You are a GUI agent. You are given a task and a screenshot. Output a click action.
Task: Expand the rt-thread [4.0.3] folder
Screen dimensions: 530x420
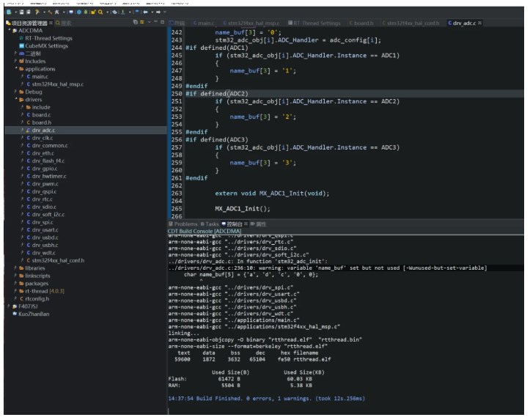pyautogui.click(x=15, y=290)
